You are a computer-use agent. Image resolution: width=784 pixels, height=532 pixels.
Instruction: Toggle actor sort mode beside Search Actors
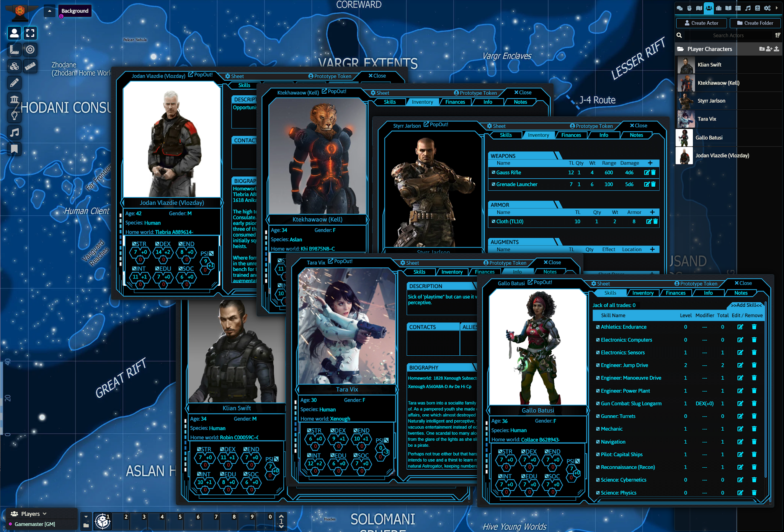pyautogui.click(x=777, y=35)
